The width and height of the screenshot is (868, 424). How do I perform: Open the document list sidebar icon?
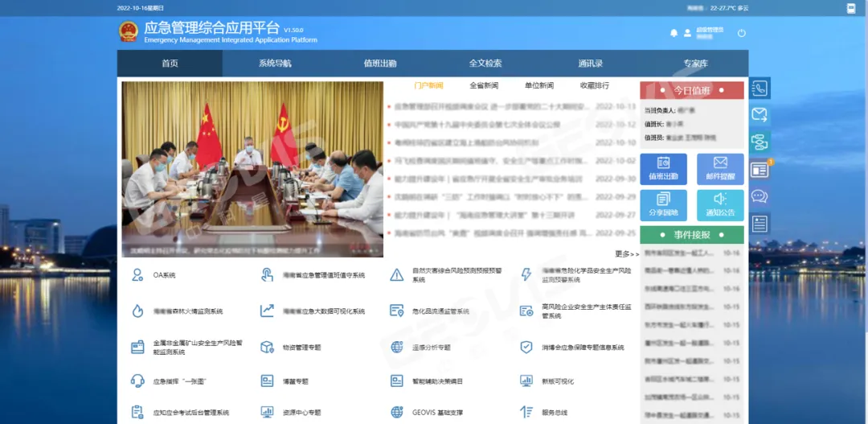pyautogui.click(x=759, y=224)
